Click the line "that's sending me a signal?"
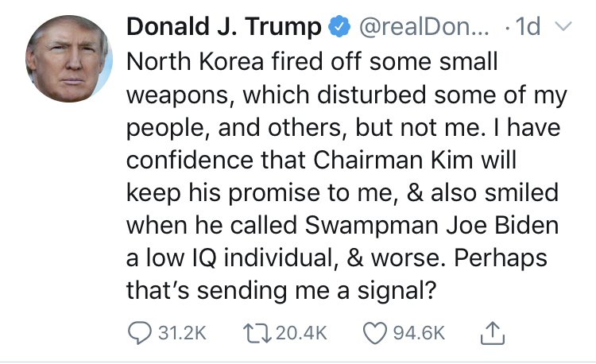The height and width of the screenshot is (364, 596). [280, 291]
